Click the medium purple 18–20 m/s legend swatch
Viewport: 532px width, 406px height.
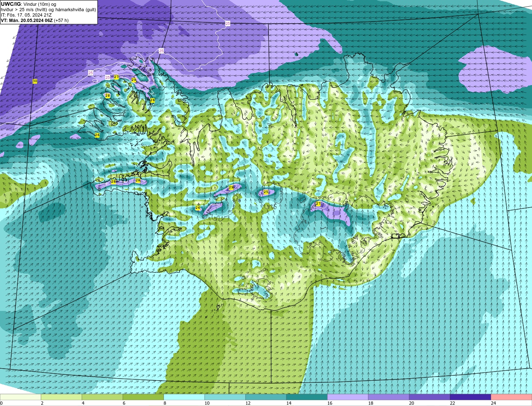point(389,397)
